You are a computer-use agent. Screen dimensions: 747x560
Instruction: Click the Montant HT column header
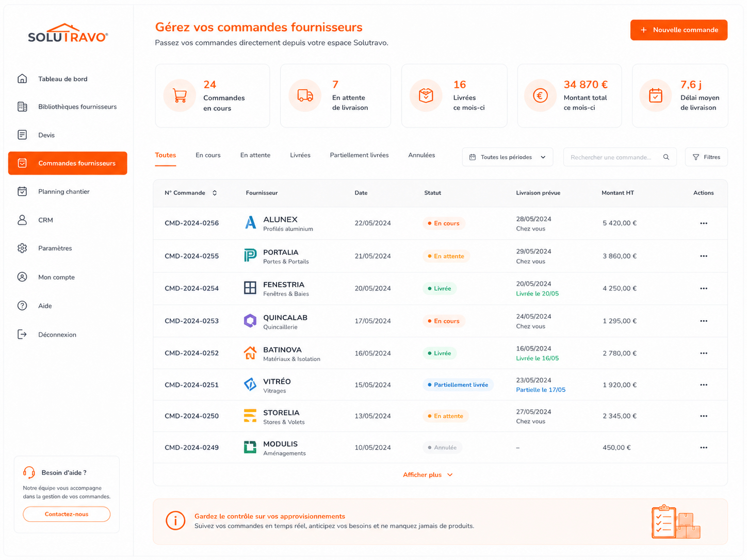coord(618,193)
